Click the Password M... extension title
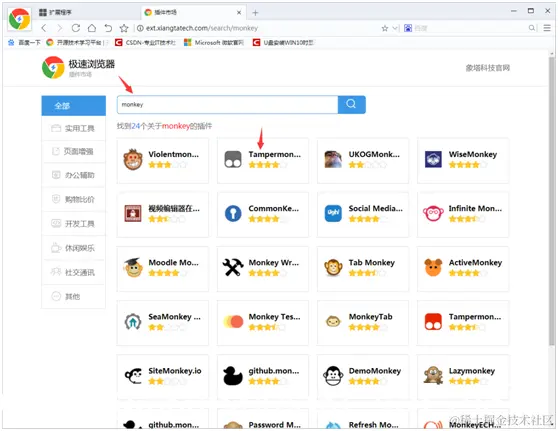This screenshot has width=558, height=431. tap(274, 425)
